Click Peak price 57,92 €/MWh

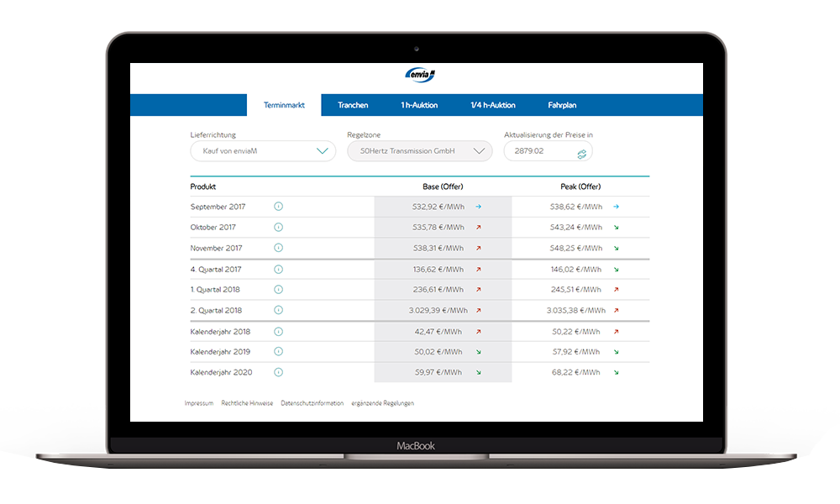(x=576, y=352)
